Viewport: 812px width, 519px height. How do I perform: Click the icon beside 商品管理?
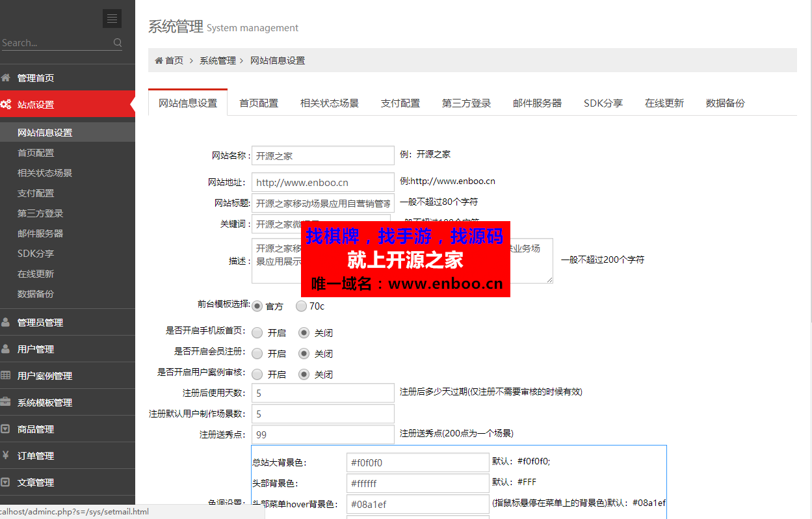pyautogui.click(x=6, y=429)
